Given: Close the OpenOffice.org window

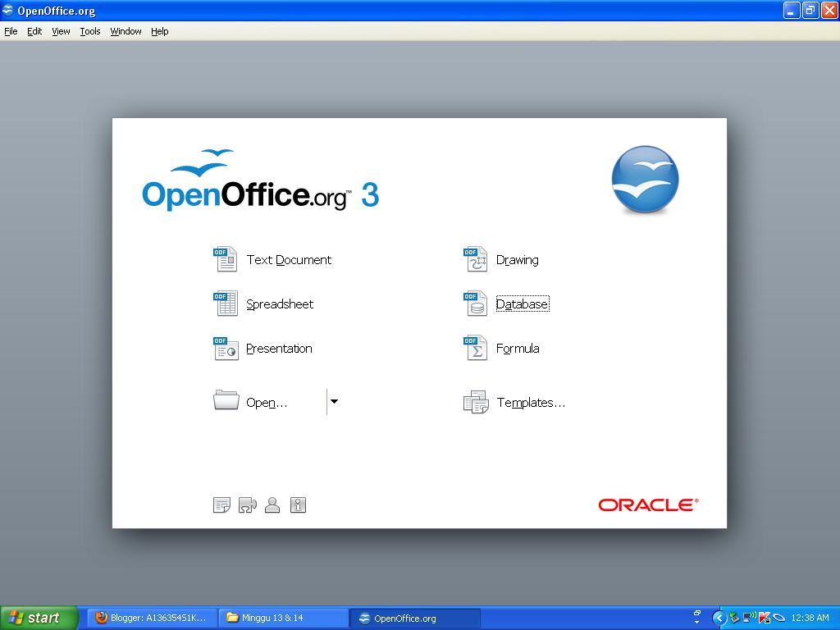Looking at the screenshot, I should pyautogui.click(x=829, y=10).
